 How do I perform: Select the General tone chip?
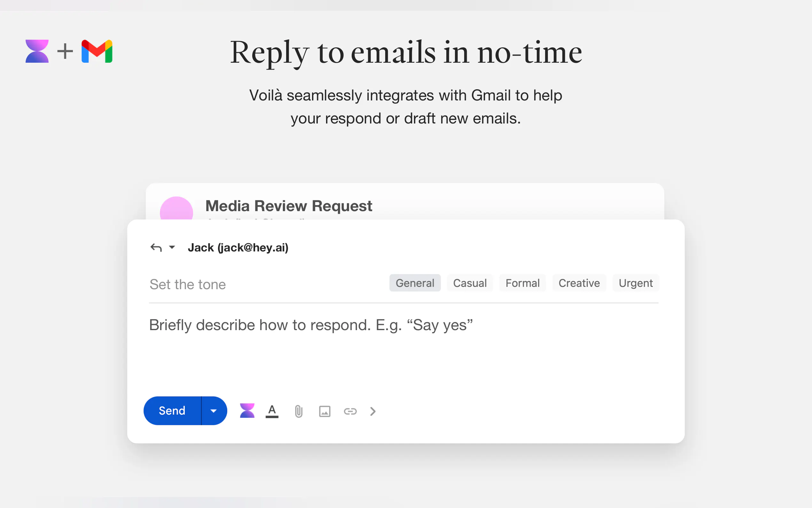[415, 283]
